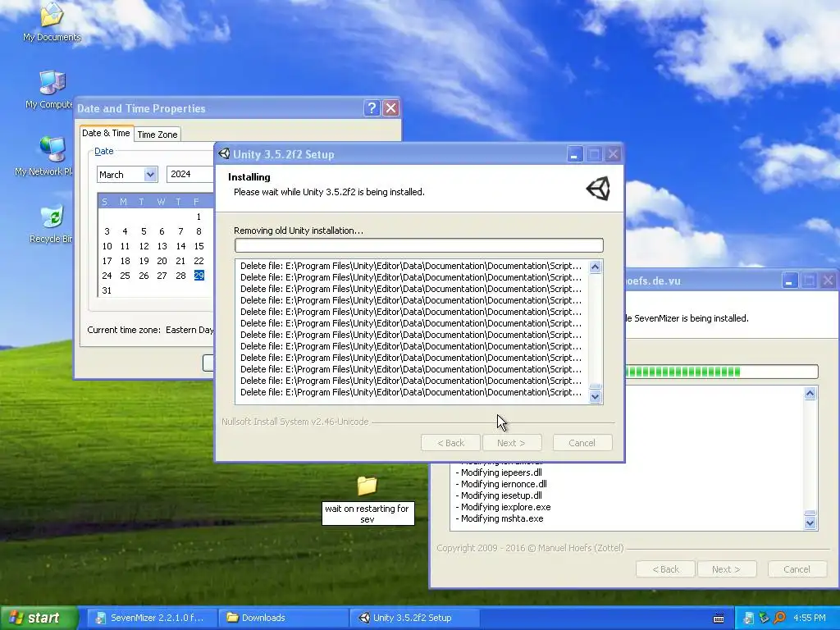Screen dimensions: 840x630
Task: Close the Date and Time Properties dialog
Action: click(391, 107)
